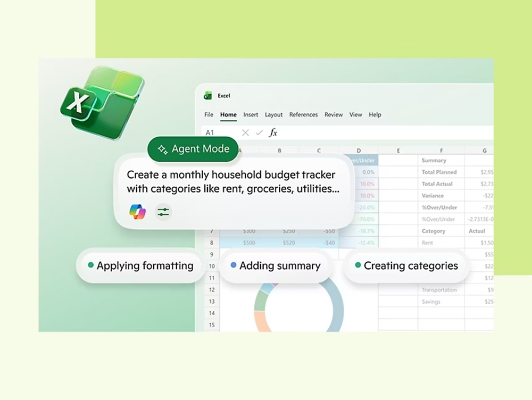532x400 pixels.
Task: Open the File menu
Action: coord(209,114)
